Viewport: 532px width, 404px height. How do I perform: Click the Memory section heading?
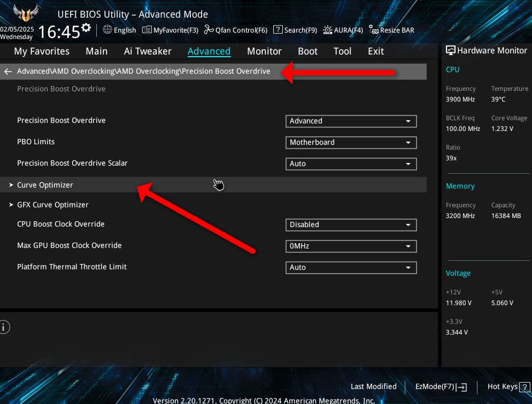coord(460,186)
